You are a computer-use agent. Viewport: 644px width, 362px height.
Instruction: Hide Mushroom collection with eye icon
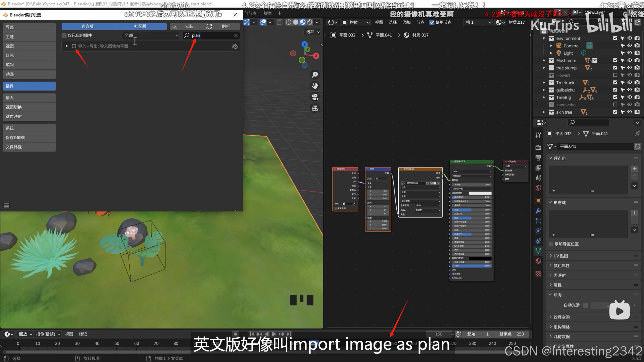click(629, 60)
